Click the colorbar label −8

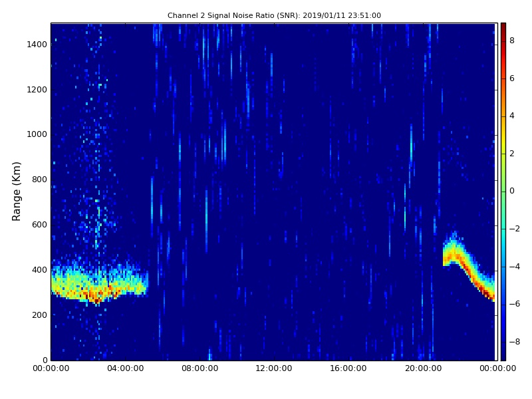click(515, 342)
